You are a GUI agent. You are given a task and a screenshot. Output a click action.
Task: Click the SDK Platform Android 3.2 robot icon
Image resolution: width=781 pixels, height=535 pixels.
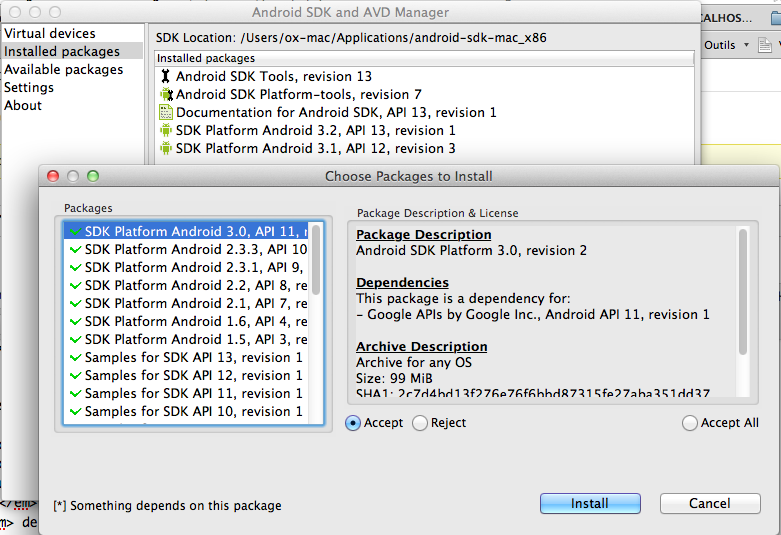(x=166, y=130)
